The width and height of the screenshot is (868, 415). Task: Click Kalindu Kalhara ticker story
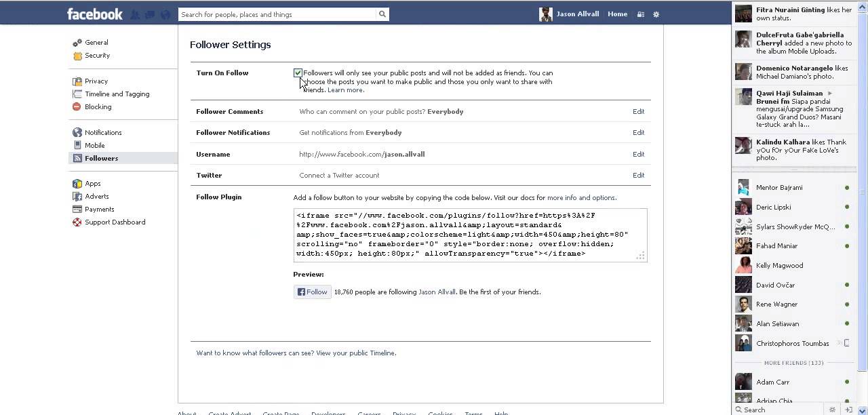(795, 150)
